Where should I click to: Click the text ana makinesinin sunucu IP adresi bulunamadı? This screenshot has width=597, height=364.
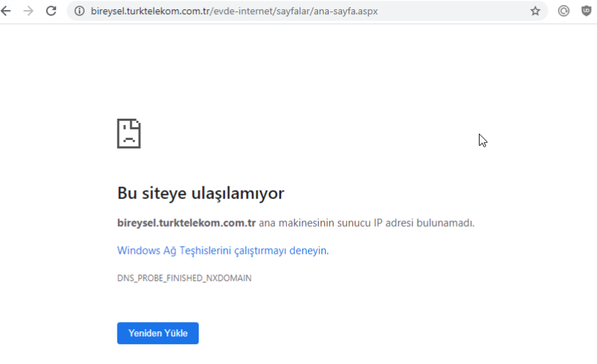tap(366, 223)
